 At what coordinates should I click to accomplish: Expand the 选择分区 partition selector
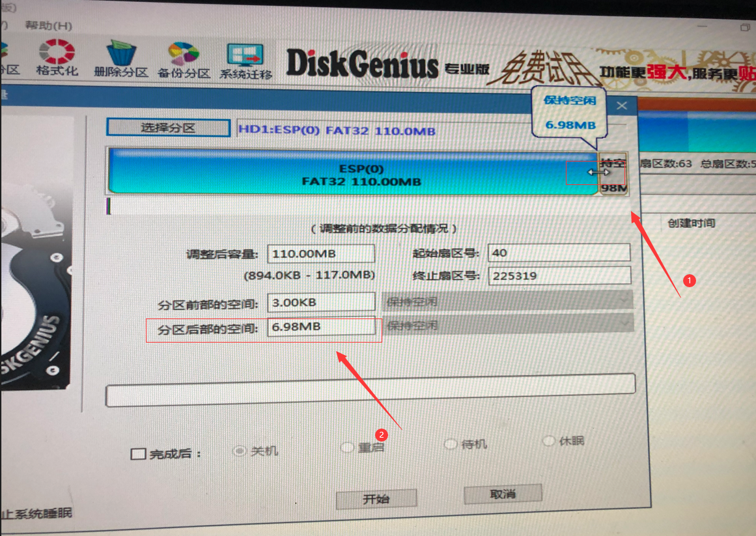tap(168, 127)
